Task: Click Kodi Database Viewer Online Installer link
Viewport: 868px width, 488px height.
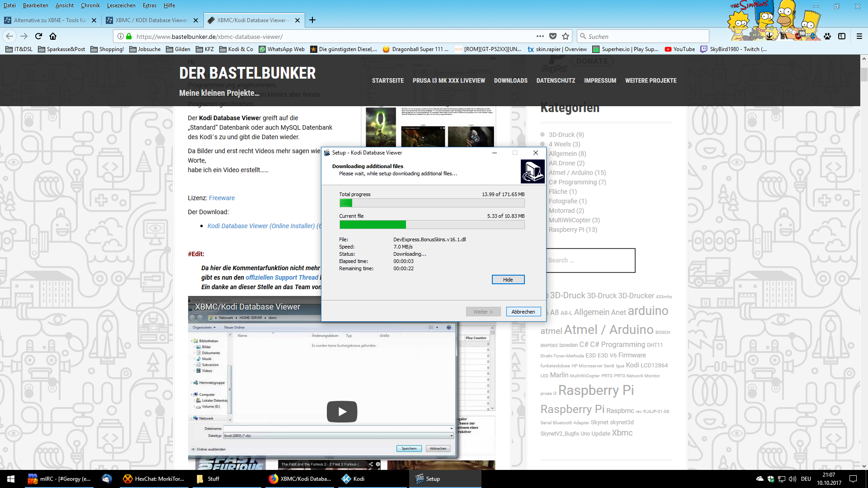Action: coord(264,226)
